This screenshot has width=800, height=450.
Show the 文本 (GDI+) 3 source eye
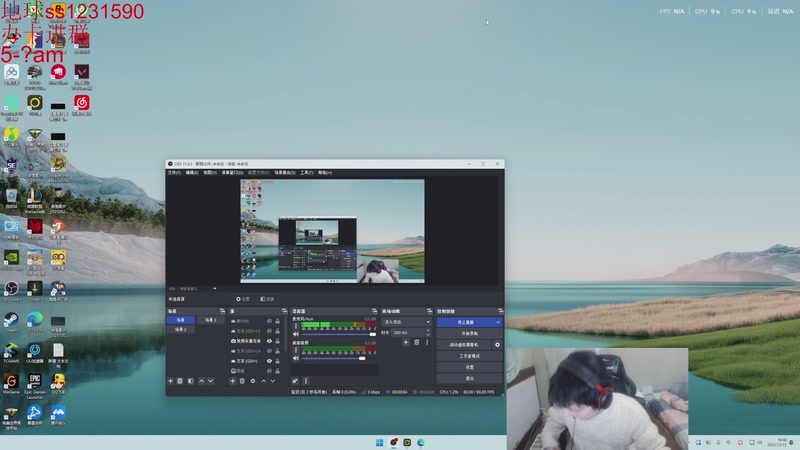[x=269, y=331]
